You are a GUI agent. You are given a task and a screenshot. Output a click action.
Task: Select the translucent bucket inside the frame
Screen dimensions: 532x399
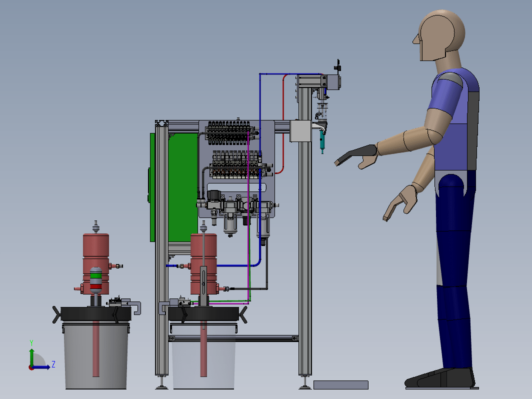(203, 356)
